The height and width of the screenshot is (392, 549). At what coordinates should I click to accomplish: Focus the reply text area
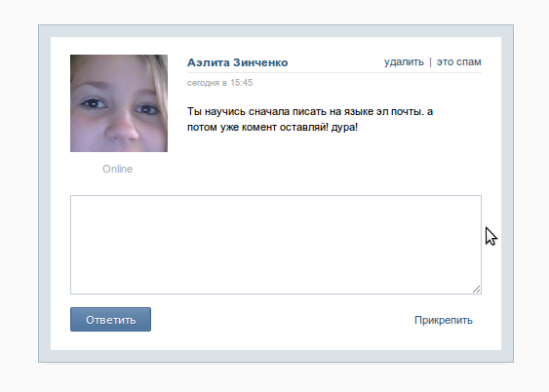click(276, 245)
